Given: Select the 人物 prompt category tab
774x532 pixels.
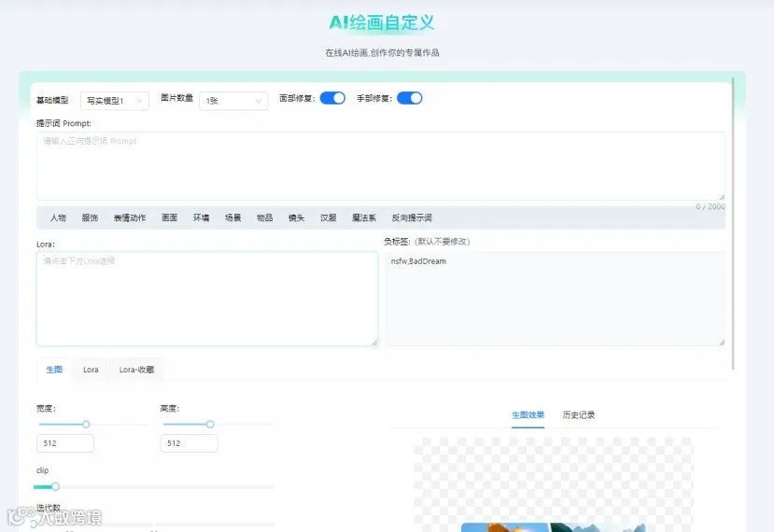Looking at the screenshot, I should [58, 217].
